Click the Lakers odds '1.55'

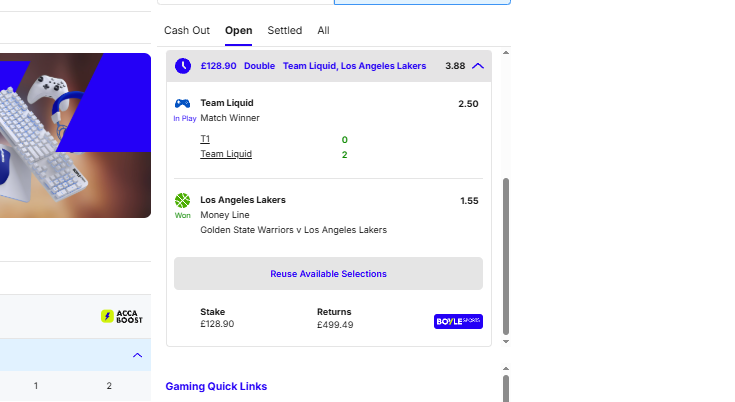[469, 201]
